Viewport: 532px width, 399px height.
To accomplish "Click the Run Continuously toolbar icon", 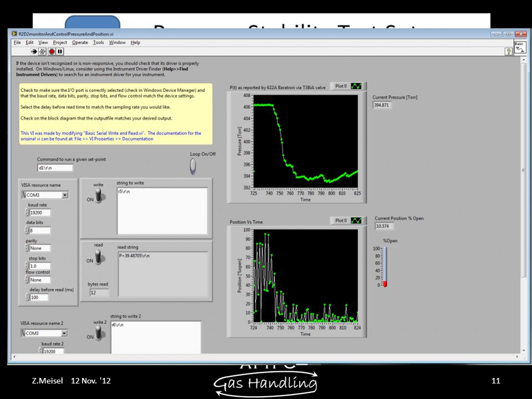I will (x=43, y=52).
